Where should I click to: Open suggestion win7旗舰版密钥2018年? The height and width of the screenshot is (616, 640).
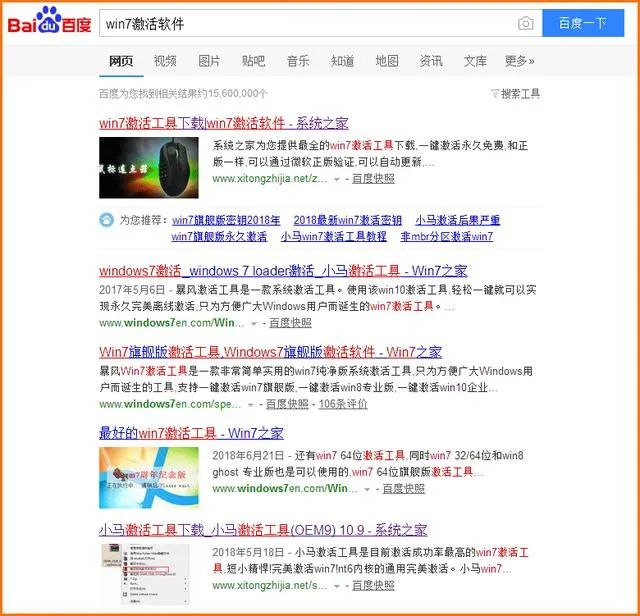click(x=226, y=220)
